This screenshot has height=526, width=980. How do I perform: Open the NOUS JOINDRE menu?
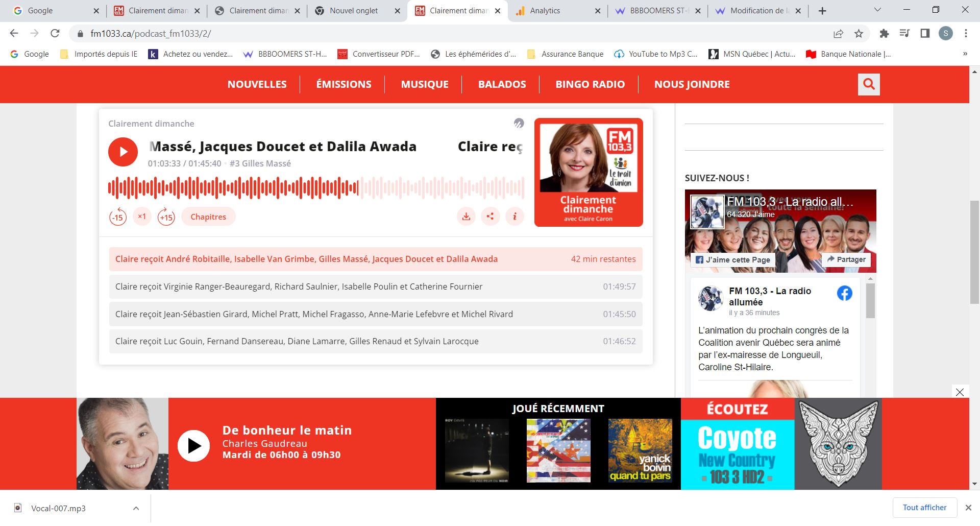tap(692, 84)
